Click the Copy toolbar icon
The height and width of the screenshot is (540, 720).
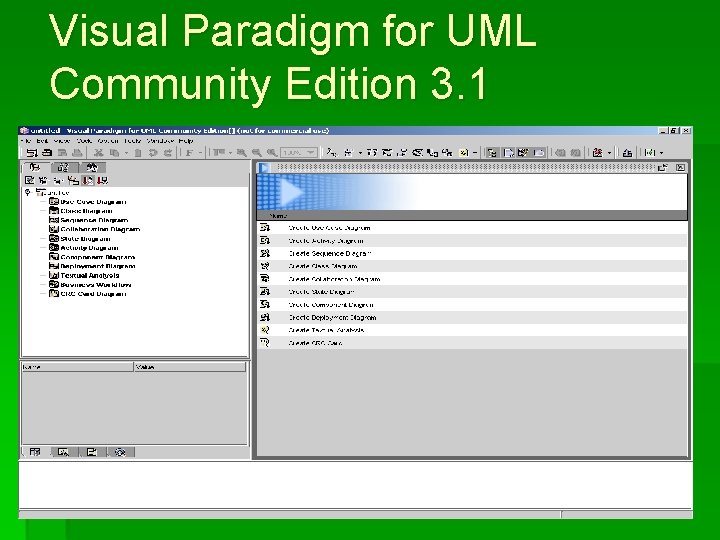click(x=115, y=153)
